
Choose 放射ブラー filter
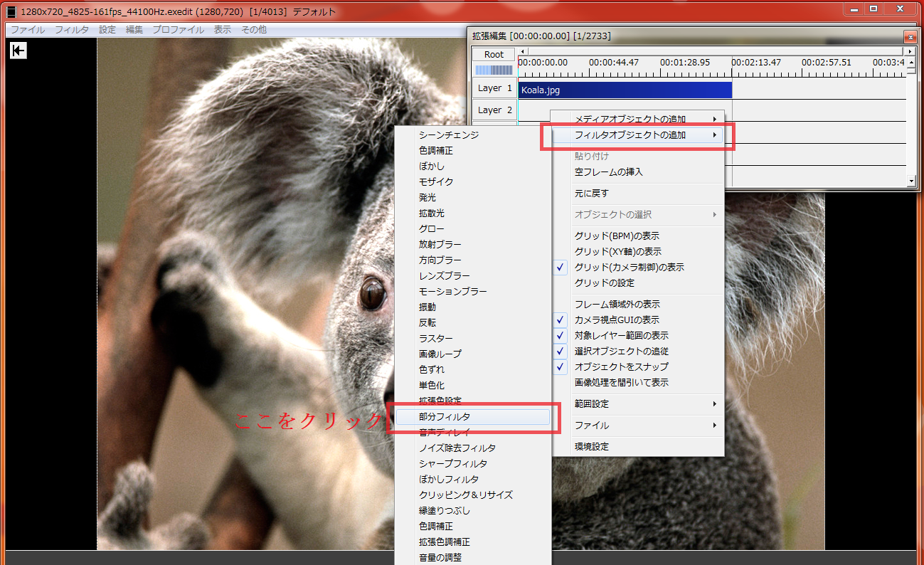[473, 244]
